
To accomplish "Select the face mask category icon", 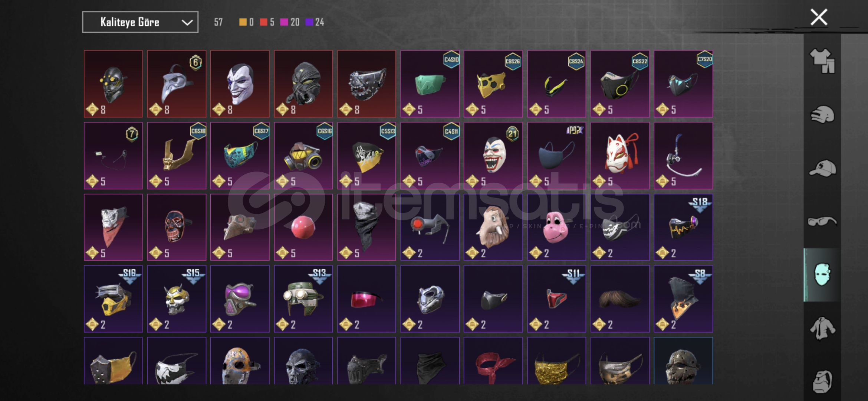I will (x=822, y=275).
